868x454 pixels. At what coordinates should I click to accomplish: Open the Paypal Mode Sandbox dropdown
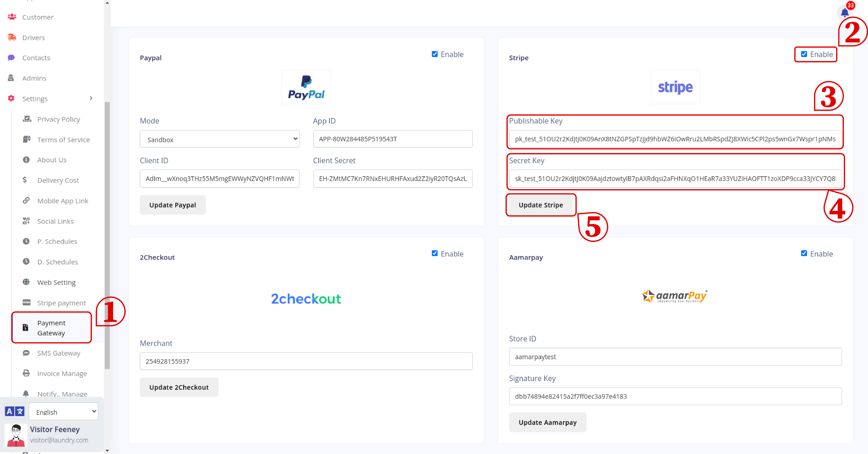pyautogui.click(x=219, y=139)
